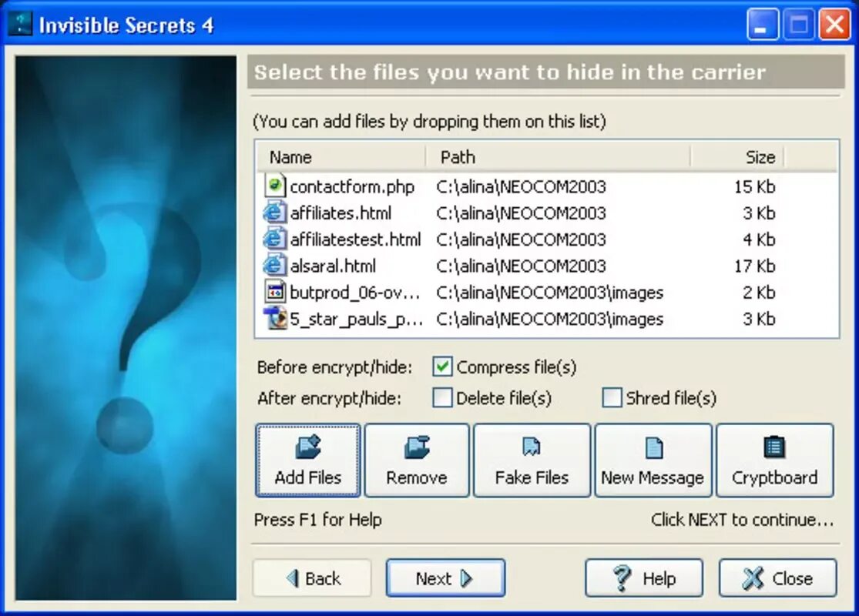
Task: Click the 5_star_pauls_p file icon
Action: (275, 318)
